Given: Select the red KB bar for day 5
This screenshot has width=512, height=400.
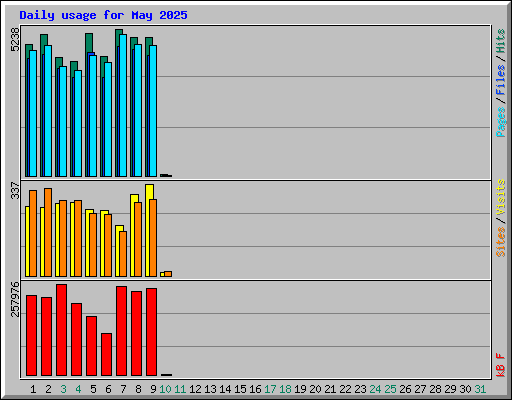Looking at the screenshot, I should [x=91, y=346].
